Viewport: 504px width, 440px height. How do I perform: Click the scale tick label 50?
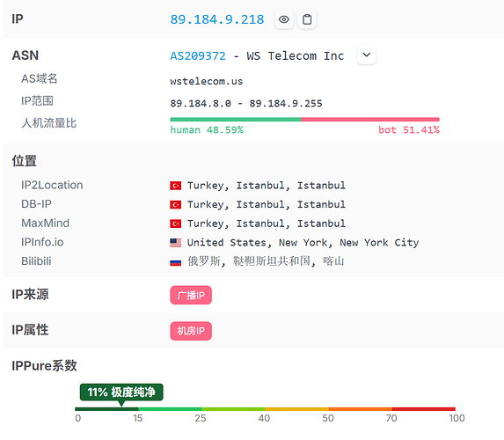pos(328,418)
